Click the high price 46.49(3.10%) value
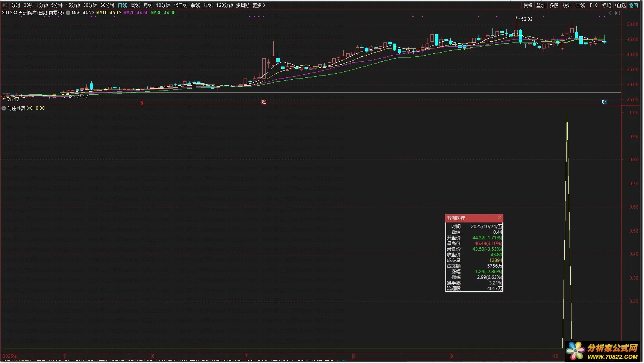The width and height of the screenshot is (644, 363). [x=488, y=244]
